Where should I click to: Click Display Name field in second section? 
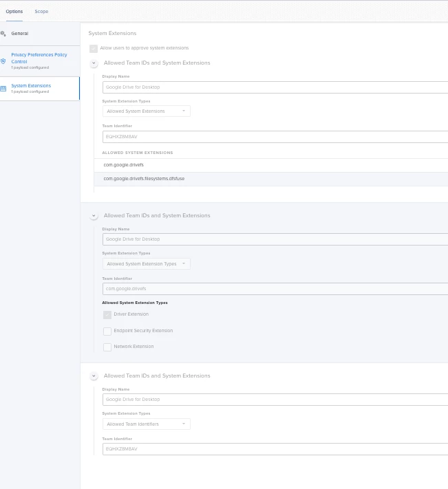(x=275, y=239)
